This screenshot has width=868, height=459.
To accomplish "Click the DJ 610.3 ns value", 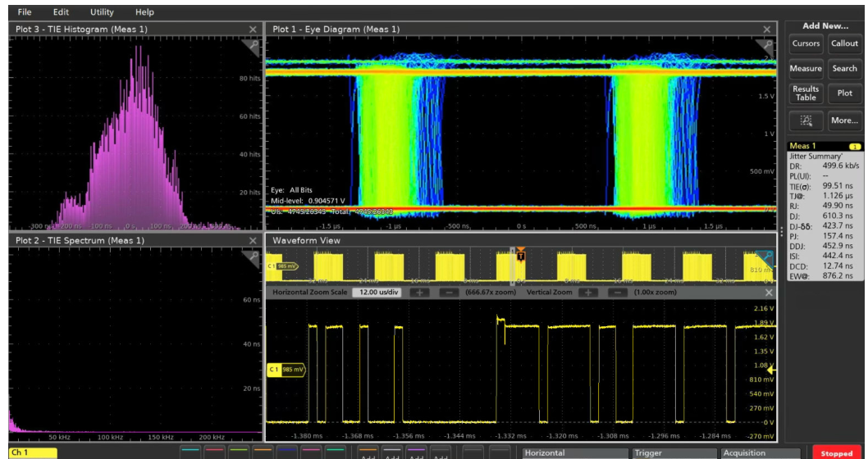I will (838, 216).
